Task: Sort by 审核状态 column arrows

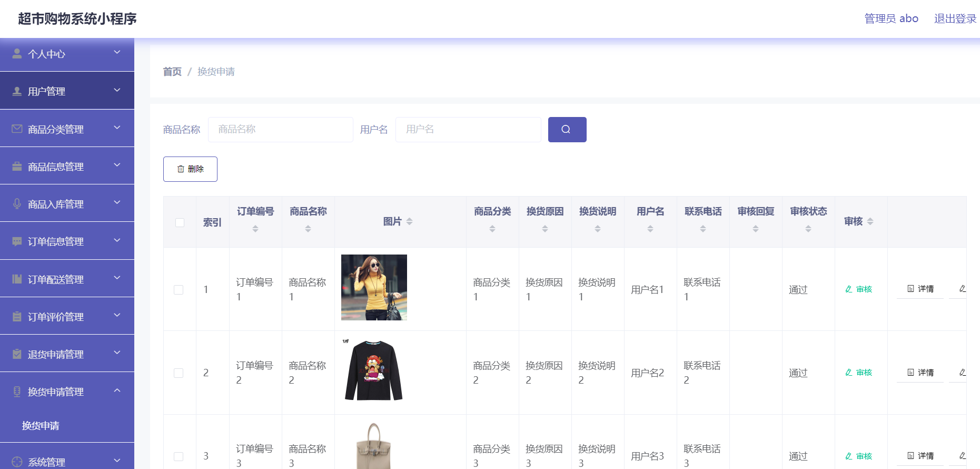Action: pyautogui.click(x=808, y=229)
